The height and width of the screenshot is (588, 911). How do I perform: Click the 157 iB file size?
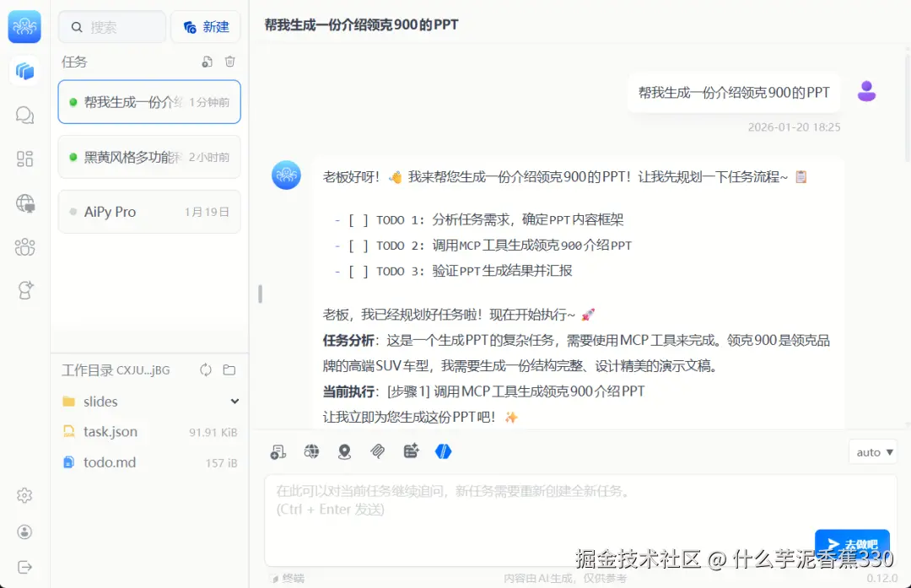[x=221, y=463]
